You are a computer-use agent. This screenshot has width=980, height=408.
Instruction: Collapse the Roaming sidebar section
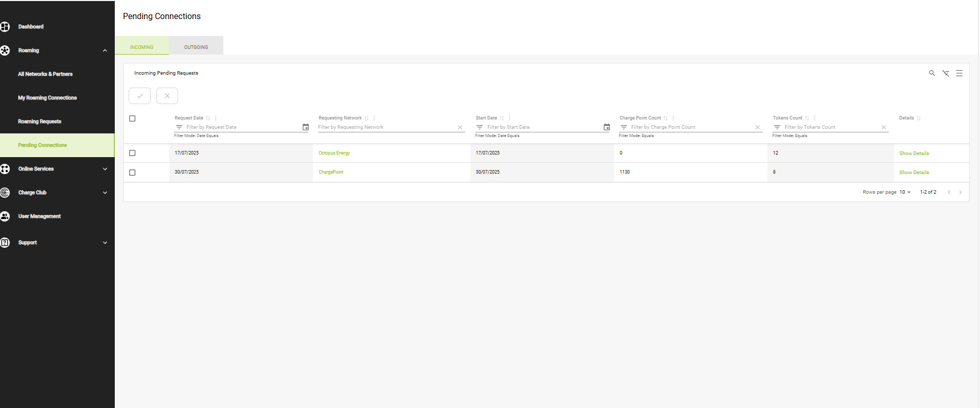pos(104,50)
